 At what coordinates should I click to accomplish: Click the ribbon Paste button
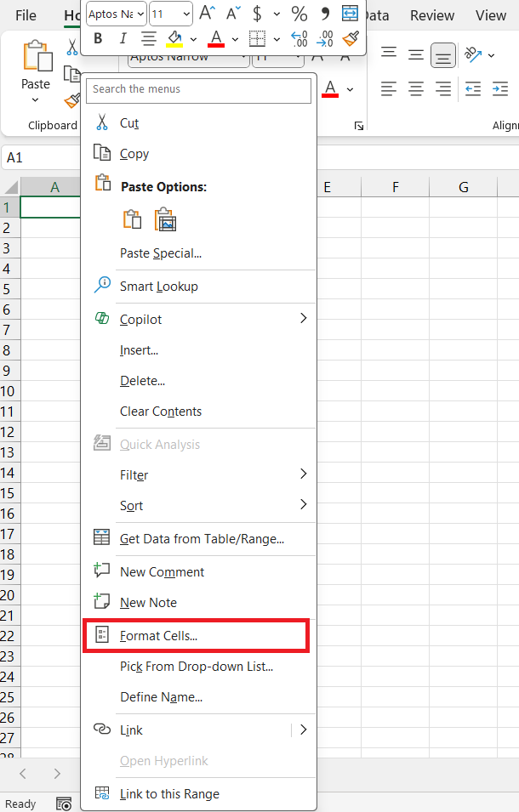pyautogui.click(x=37, y=63)
